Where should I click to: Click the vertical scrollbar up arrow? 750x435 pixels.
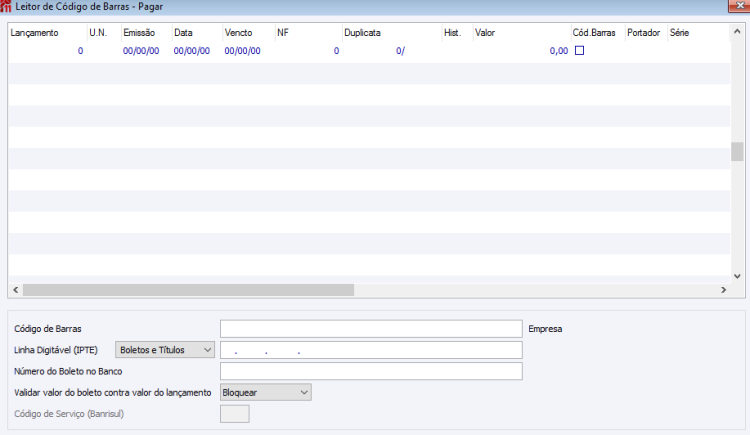coord(737,32)
